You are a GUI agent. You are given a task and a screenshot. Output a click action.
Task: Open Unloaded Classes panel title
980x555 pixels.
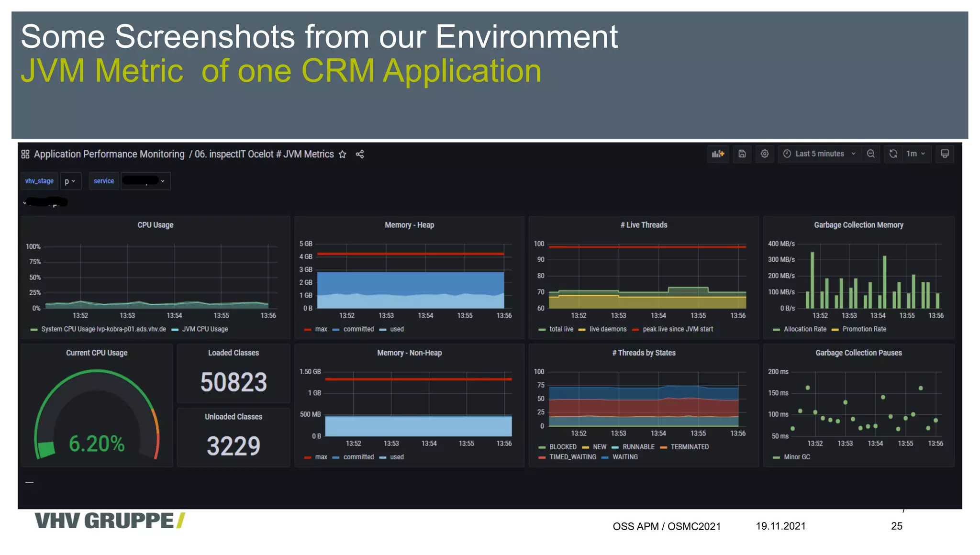234,417
